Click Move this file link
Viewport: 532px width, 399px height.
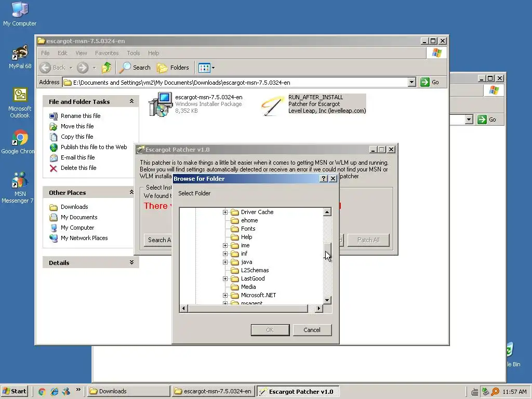77,126
